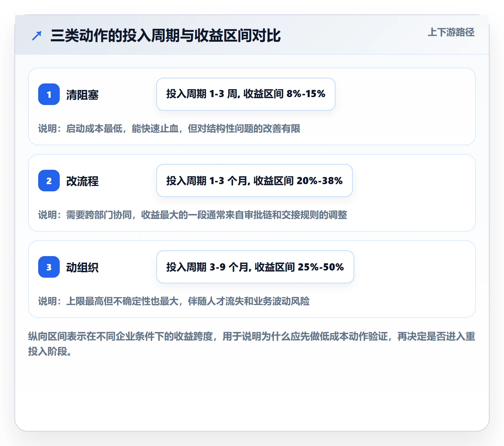
Task: Click the 清阻塞 action name
Action: click(x=82, y=95)
